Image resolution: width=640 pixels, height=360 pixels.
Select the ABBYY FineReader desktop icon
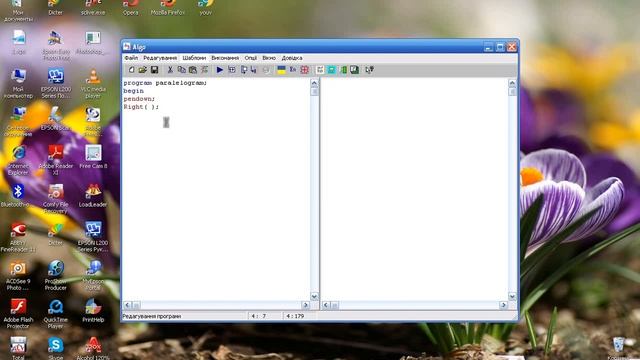click(x=18, y=237)
